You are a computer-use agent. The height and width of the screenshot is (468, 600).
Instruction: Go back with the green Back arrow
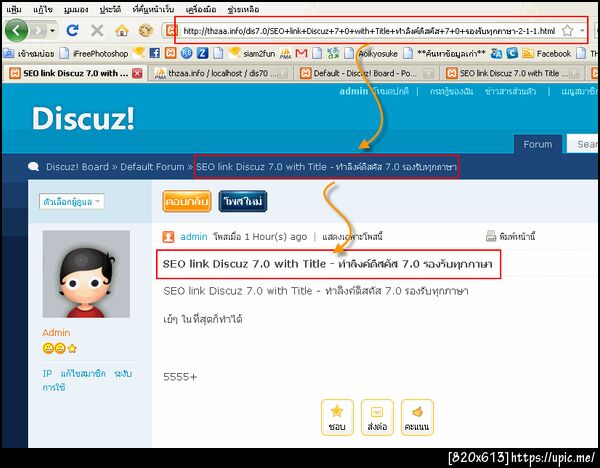tap(16, 30)
